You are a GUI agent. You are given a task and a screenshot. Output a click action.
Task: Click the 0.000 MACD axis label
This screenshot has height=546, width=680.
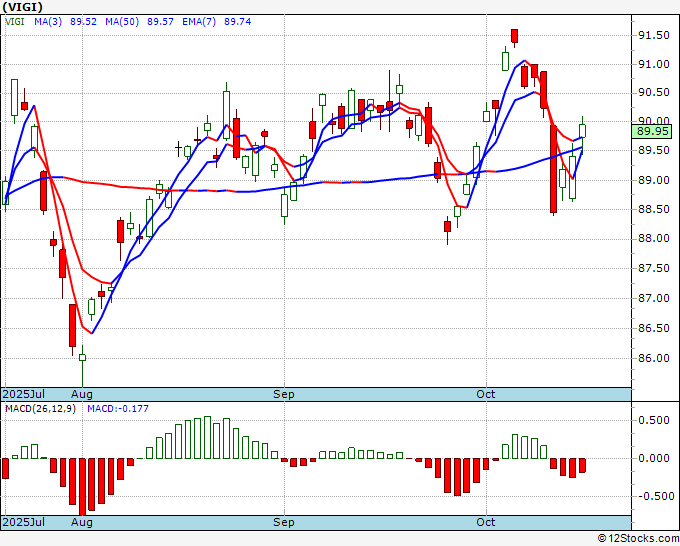[x=654, y=458]
